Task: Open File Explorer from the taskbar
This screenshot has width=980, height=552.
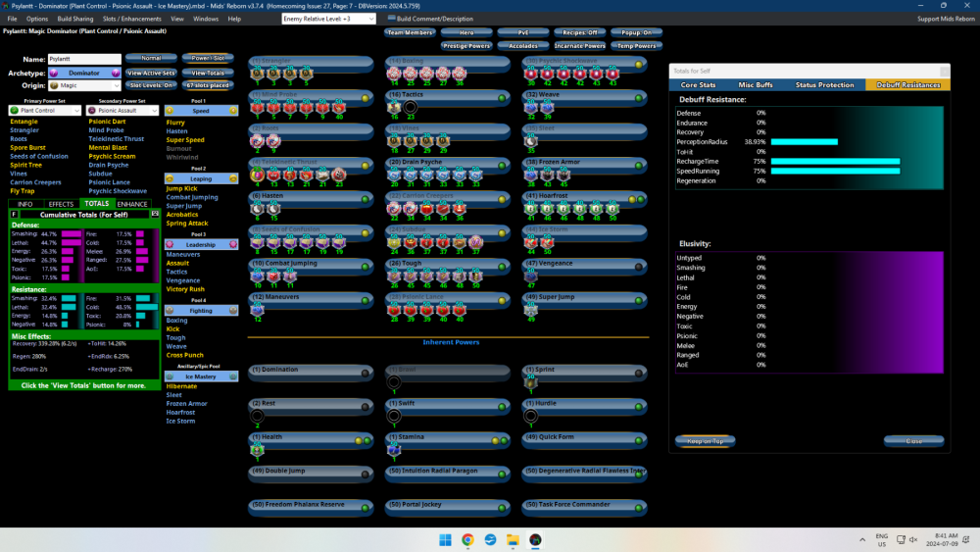Action: pyautogui.click(x=513, y=540)
